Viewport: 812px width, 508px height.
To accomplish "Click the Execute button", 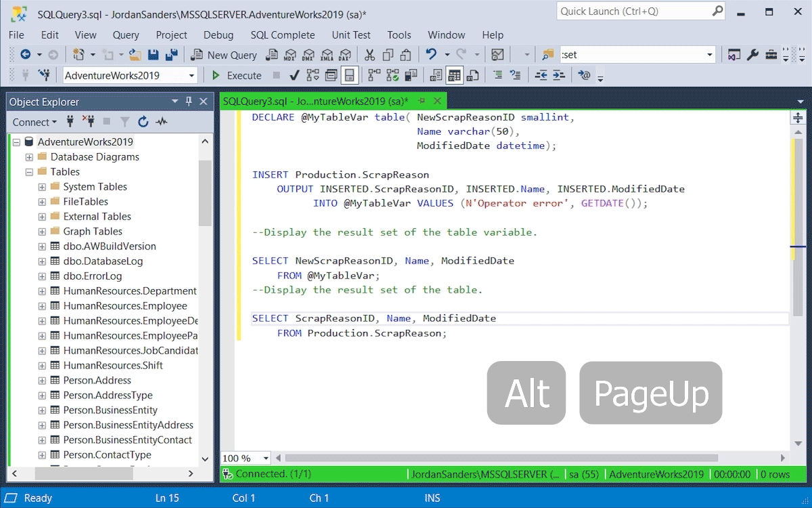I will 237,75.
